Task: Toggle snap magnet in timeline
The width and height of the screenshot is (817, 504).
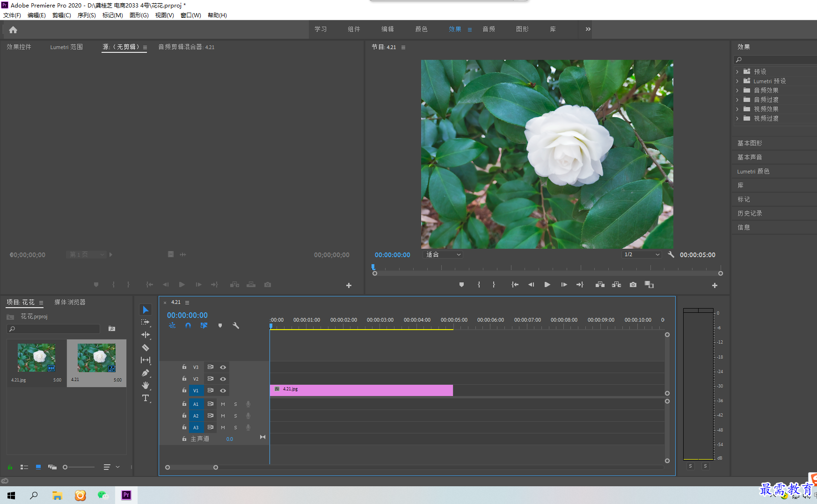Action: pyautogui.click(x=188, y=325)
